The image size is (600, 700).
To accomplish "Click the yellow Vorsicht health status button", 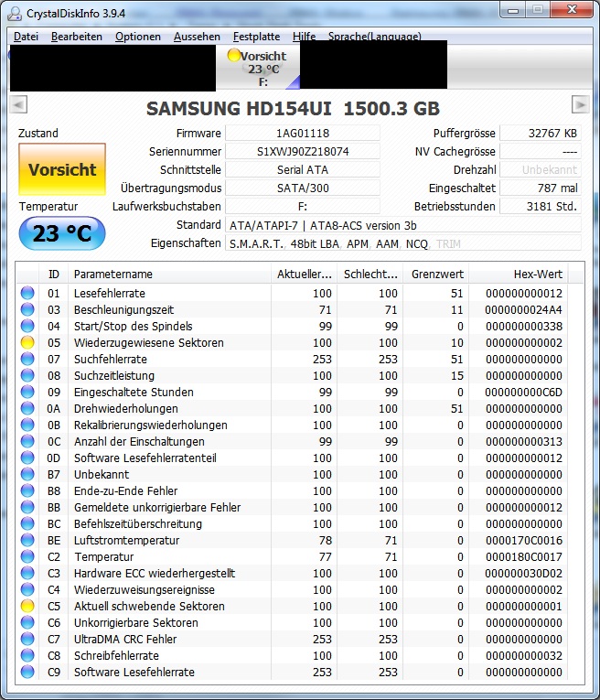I will [62, 169].
